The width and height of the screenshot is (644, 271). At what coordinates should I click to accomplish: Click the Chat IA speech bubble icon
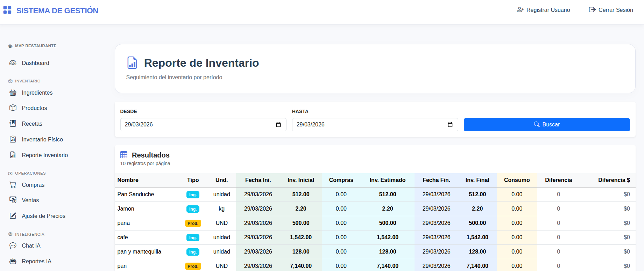(13, 246)
